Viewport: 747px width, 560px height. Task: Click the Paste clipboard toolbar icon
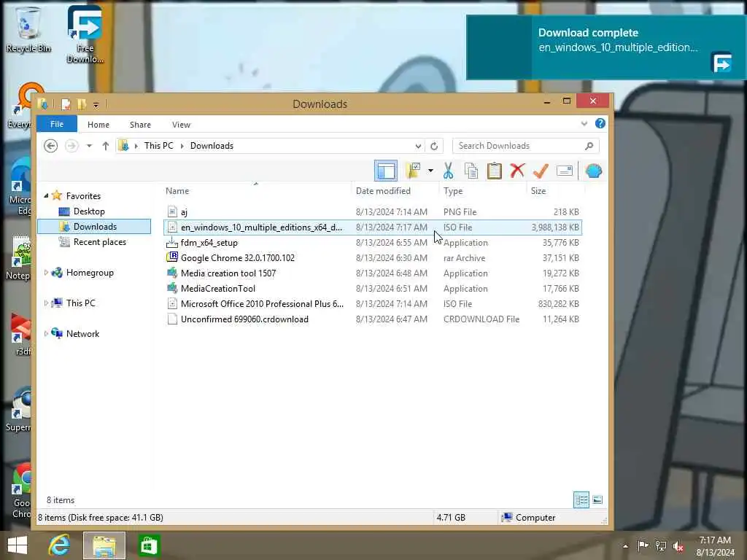[495, 171]
